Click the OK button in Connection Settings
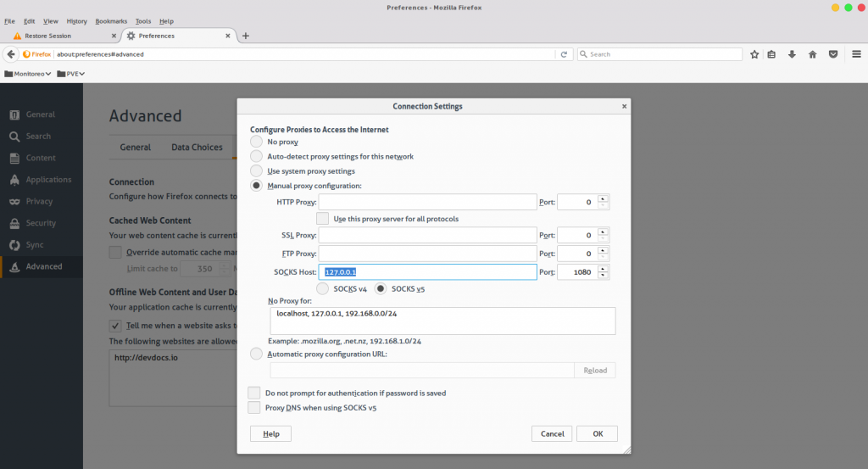 pyautogui.click(x=598, y=433)
